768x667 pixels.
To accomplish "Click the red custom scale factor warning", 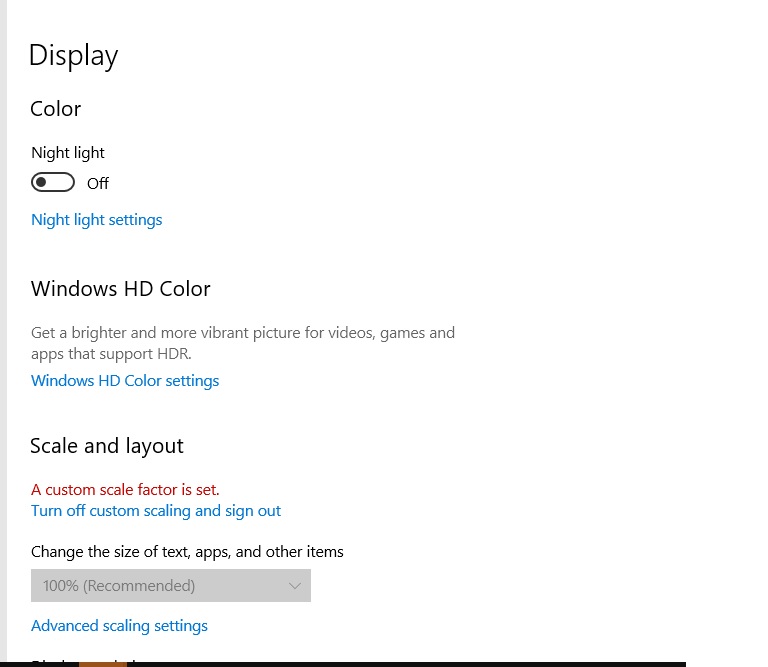I will [x=125, y=490].
